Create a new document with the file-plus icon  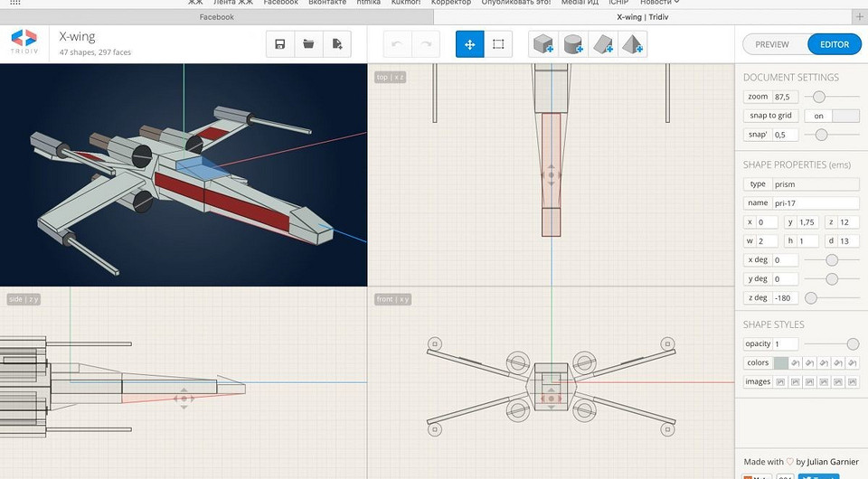pyautogui.click(x=337, y=43)
